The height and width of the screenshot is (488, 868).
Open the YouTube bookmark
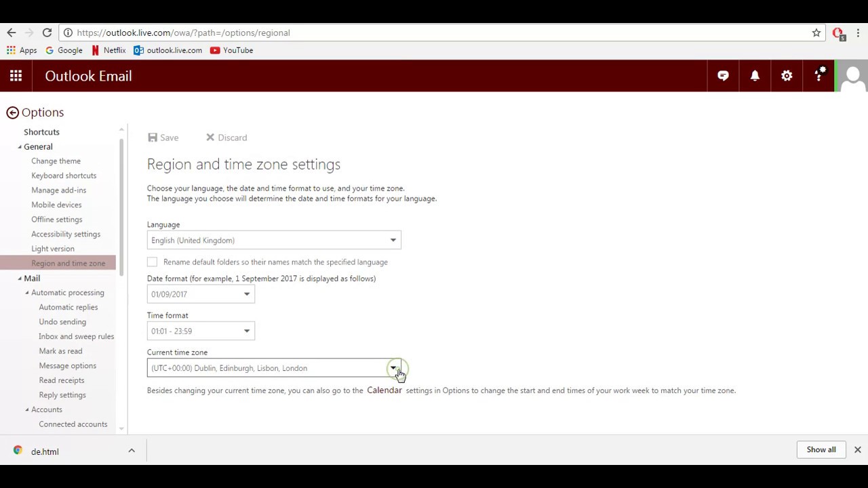[231, 50]
